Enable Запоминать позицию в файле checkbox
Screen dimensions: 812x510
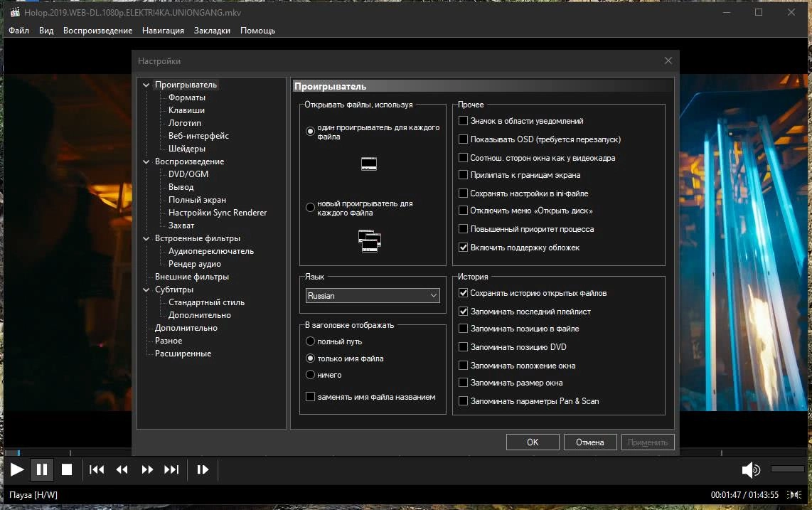pyautogui.click(x=464, y=329)
